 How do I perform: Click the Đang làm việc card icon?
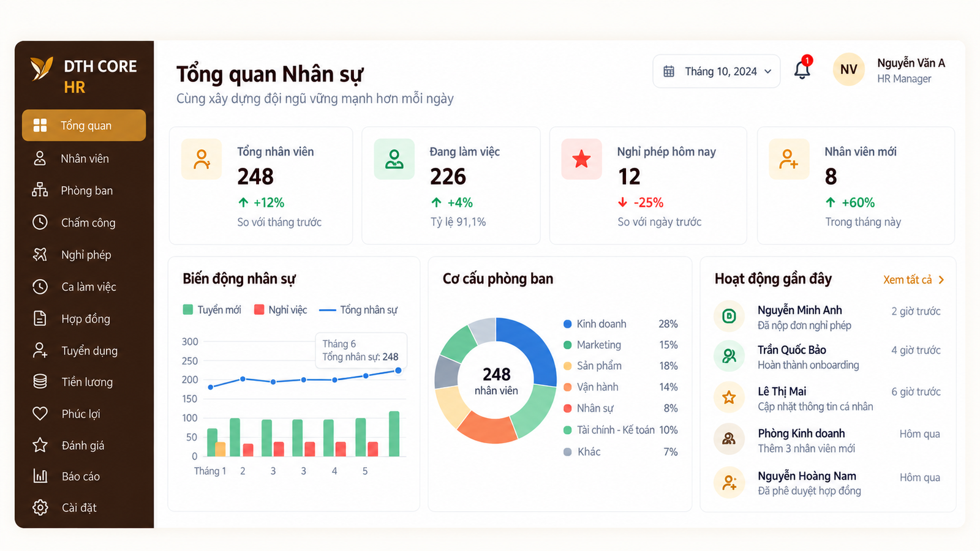tap(394, 159)
